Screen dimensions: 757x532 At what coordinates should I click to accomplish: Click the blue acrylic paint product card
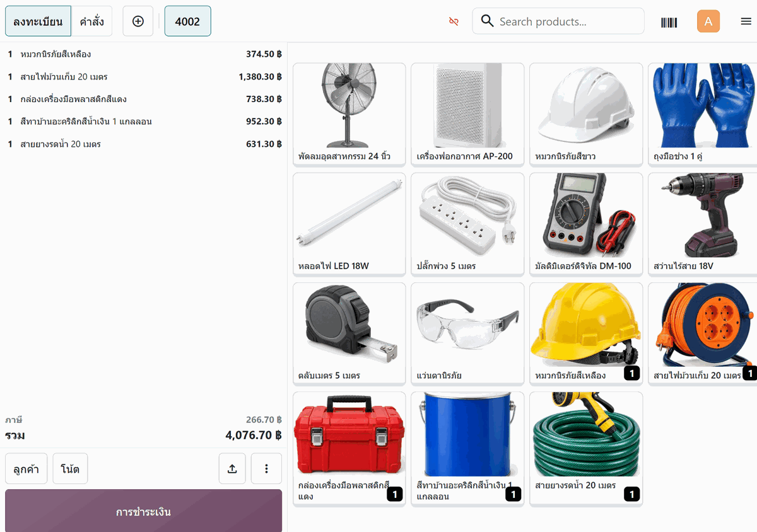(467, 449)
